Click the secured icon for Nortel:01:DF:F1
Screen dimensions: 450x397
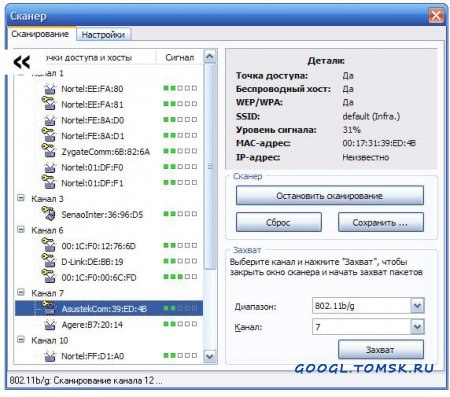[x=49, y=182]
